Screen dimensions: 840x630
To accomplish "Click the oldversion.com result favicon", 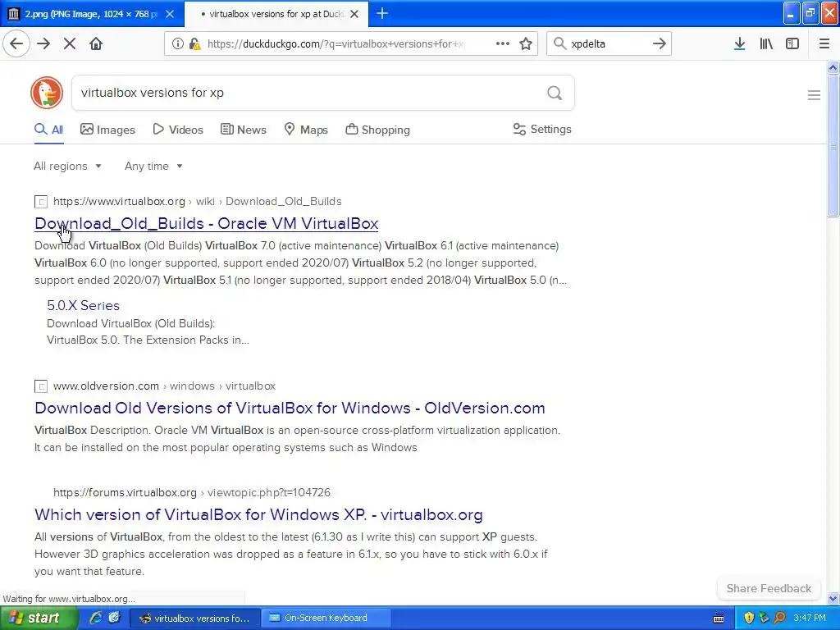I will coord(41,386).
